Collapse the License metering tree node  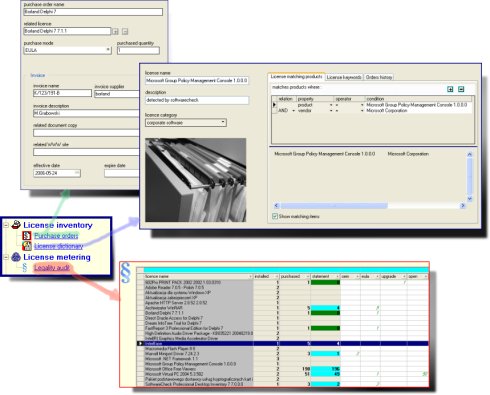(6, 257)
